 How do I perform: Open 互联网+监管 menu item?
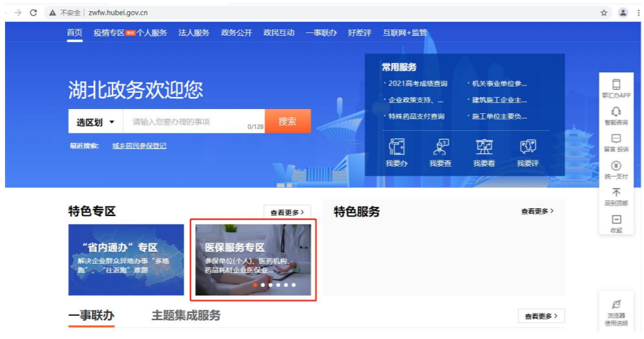tap(405, 33)
